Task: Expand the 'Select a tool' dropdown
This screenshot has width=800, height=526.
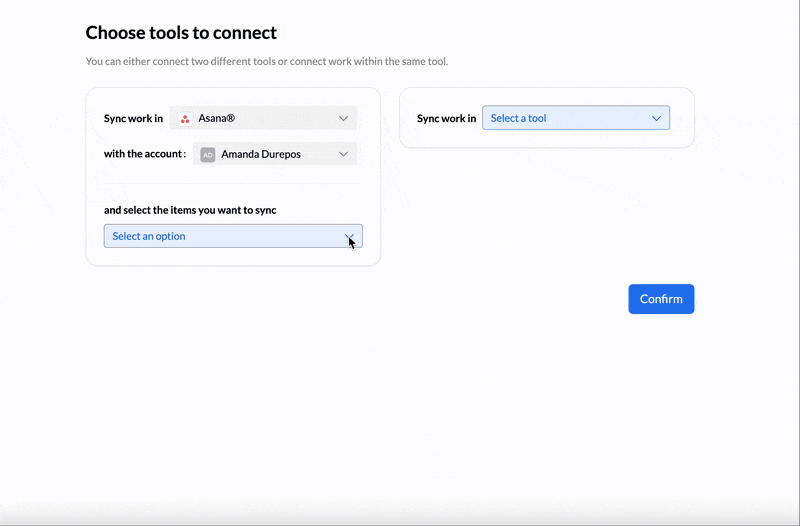Action: coord(575,119)
